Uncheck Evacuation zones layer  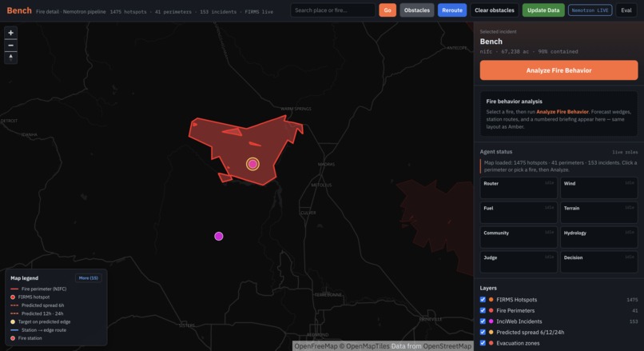click(x=483, y=343)
